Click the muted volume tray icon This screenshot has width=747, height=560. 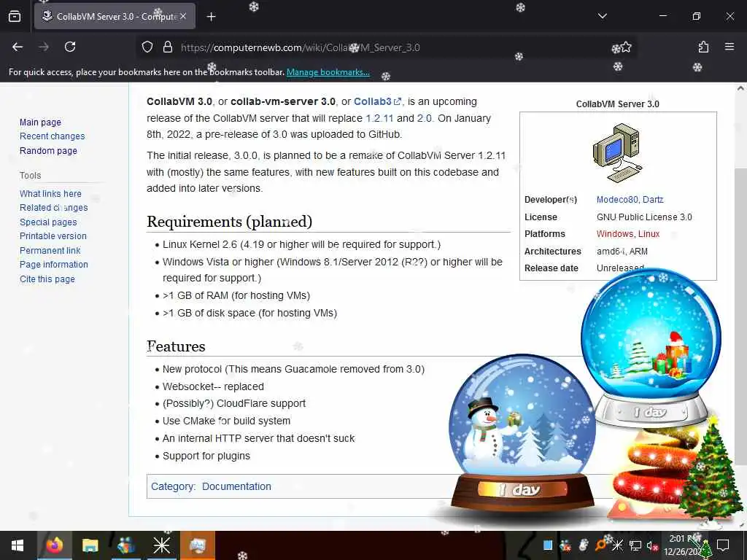point(652,545)
